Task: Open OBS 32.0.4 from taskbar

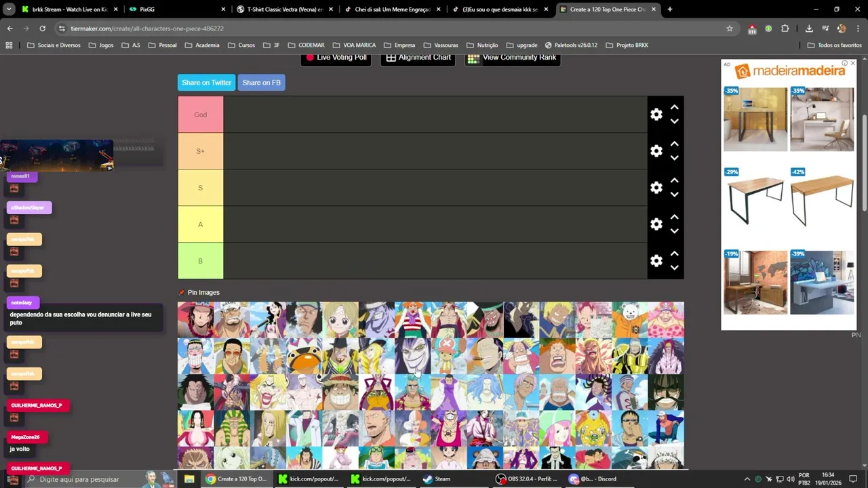Action: click(x=527, y=479)
